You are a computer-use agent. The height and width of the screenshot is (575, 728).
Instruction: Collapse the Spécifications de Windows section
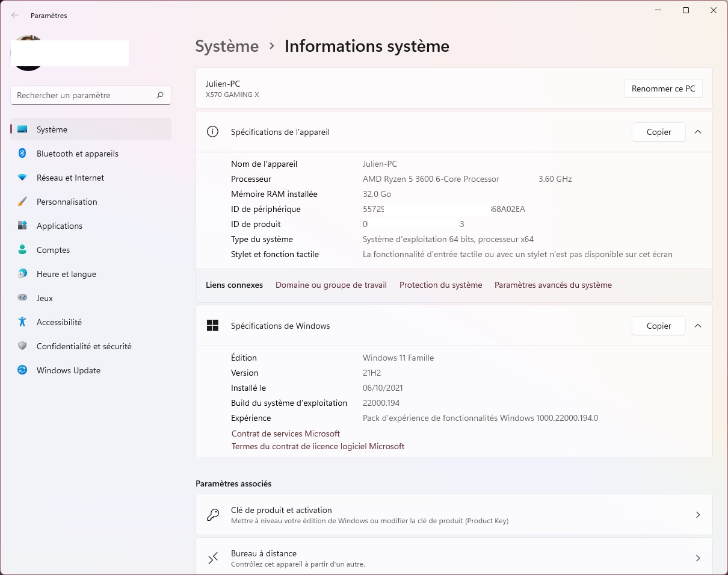698,326
